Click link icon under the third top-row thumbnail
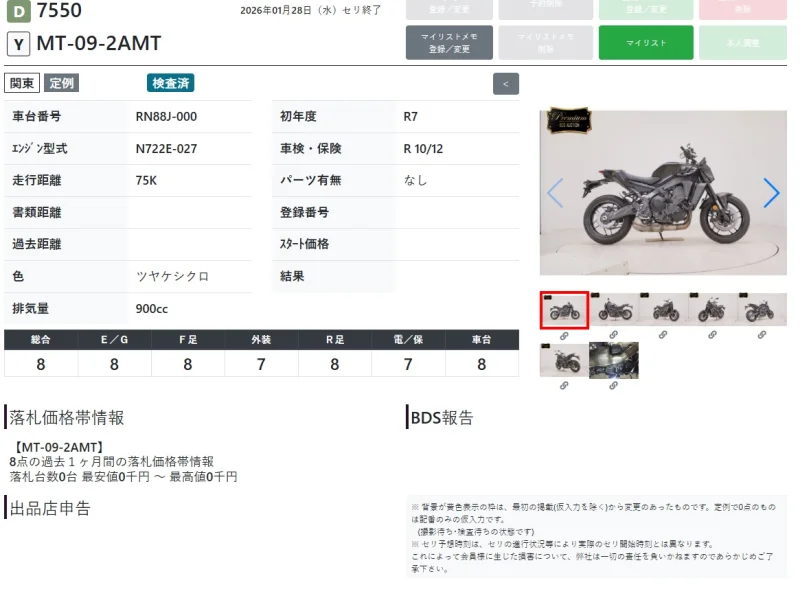This screenshot has width=800, height=600. (x=663, y=335)
